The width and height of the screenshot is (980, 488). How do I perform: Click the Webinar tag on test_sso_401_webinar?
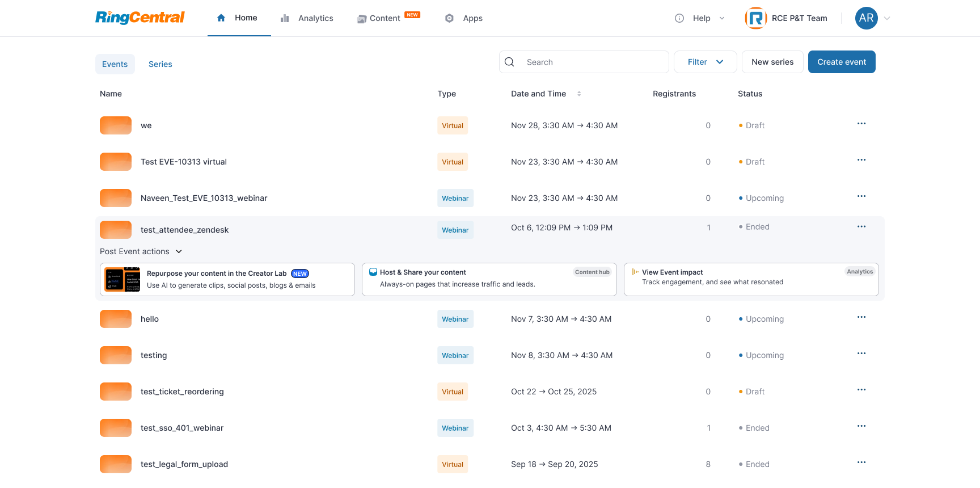(455, 428)
